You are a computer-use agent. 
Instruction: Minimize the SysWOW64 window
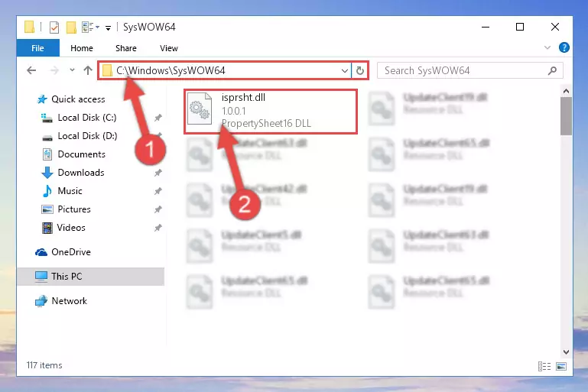point(486,27)
